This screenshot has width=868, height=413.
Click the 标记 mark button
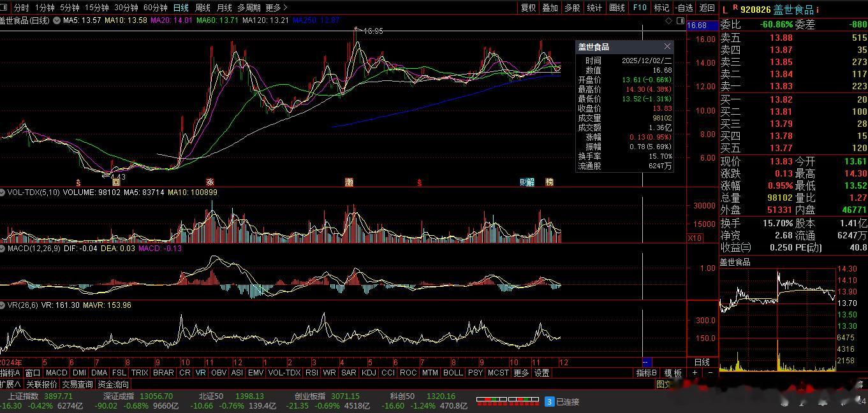coord(662,8)
